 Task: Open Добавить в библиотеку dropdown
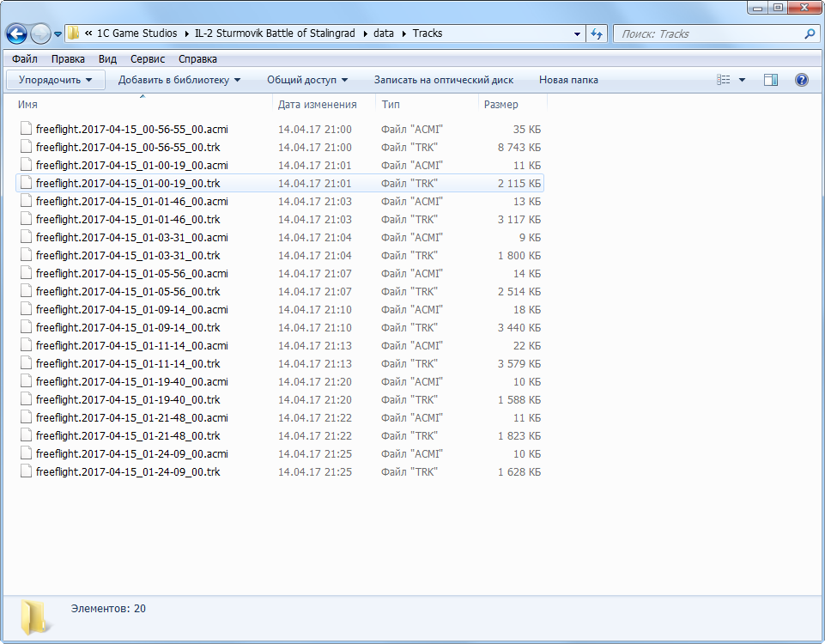[179, 80]
